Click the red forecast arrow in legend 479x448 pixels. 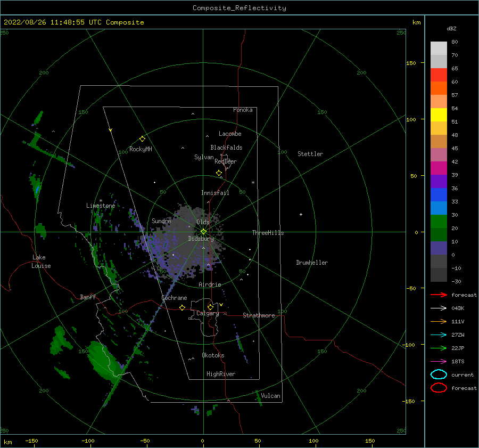[439, 295]
